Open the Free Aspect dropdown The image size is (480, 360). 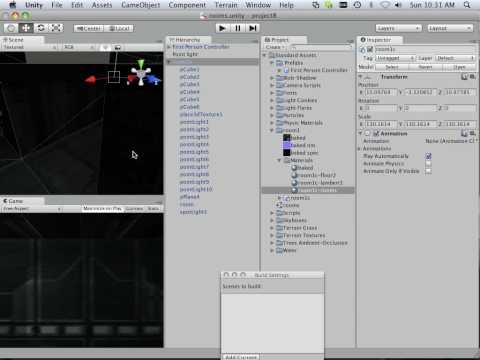coord(32,209)
